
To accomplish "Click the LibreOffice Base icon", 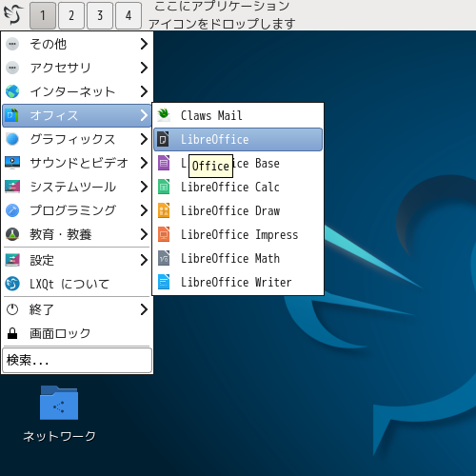I will click(x=164, y=163).
